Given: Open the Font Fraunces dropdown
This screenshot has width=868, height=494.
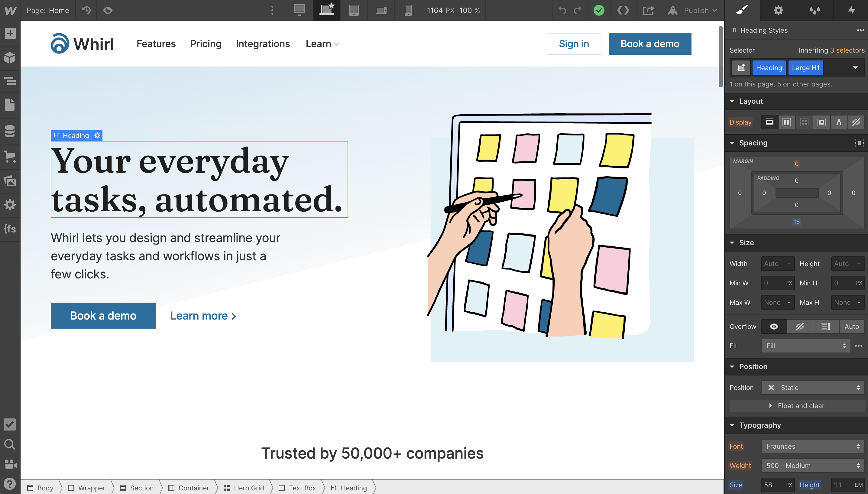Looking at the screenshot, I should click(813, 446).
